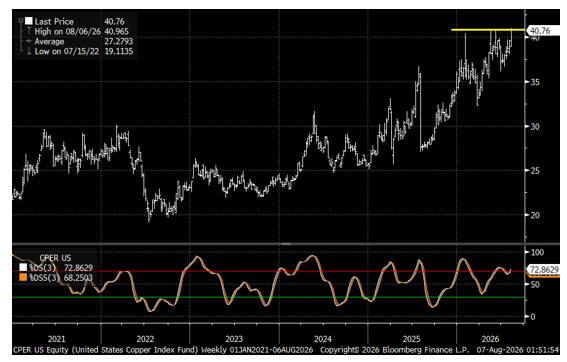Select the 'Average' legend row label
The height and width of the screenshot is (362, 567).
click(49, 41)
